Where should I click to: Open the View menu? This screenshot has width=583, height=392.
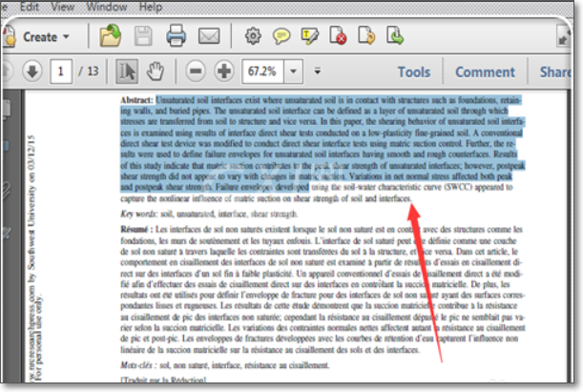click(x=62, y=7)
